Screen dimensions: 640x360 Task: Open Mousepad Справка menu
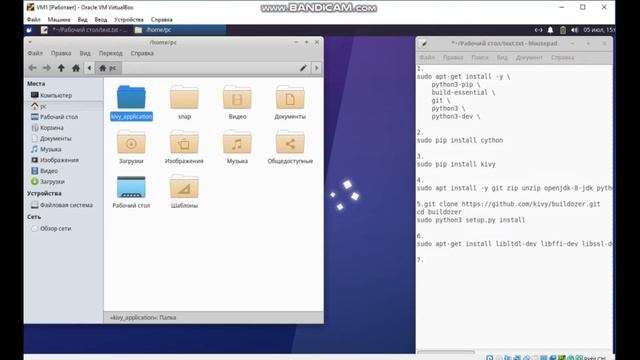click(x=562, y=58)
